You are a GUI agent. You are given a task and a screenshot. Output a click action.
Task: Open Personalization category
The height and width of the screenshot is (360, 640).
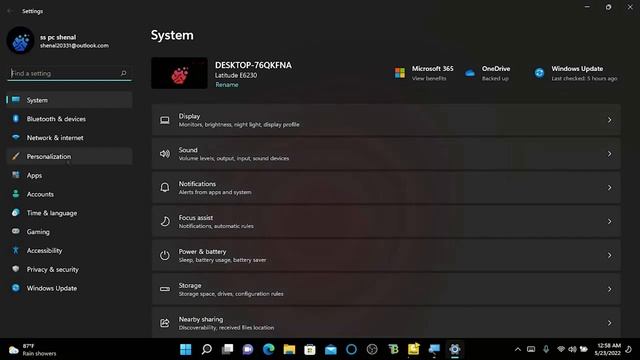(x=69, y=156)
